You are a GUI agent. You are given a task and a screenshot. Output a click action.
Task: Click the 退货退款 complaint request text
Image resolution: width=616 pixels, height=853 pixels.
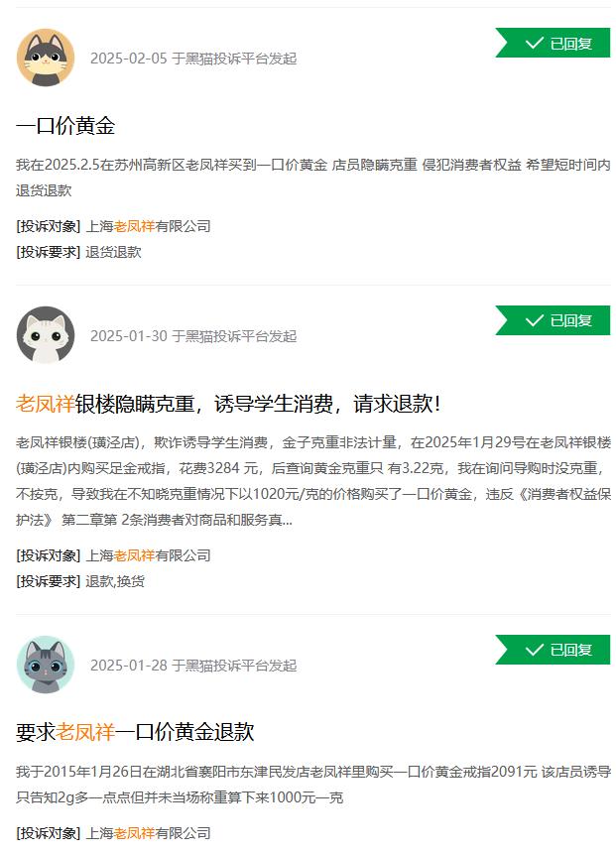tap(113, 252)
